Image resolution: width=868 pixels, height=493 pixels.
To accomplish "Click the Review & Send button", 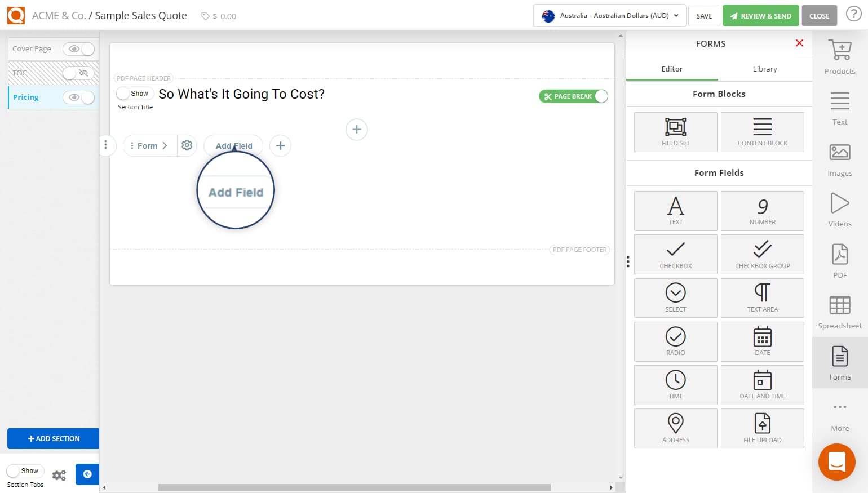I will (760, 15).
